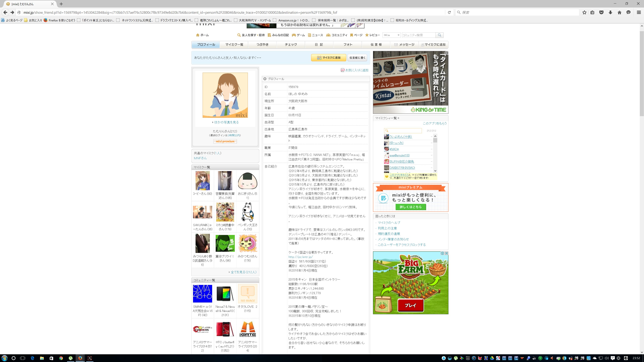Open the bookmarks list toolbar icon
The image size is (644, 362).
pos(592,13)
